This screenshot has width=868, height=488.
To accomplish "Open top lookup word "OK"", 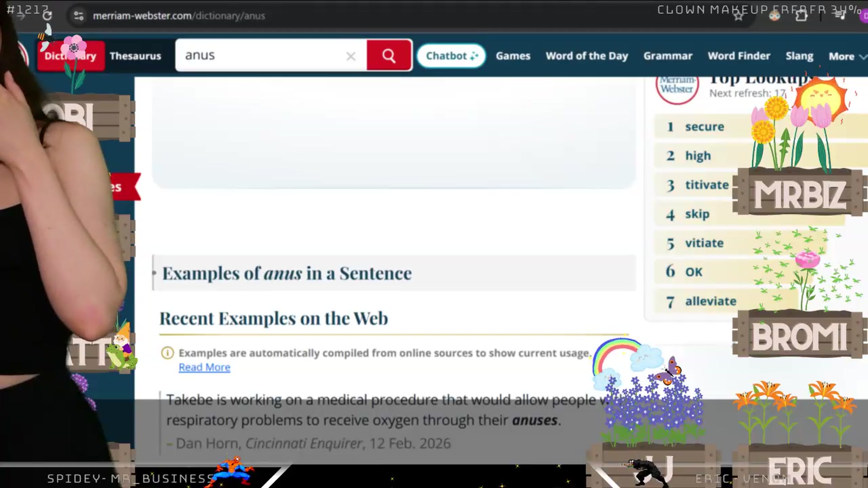I will tap(693, 272).
